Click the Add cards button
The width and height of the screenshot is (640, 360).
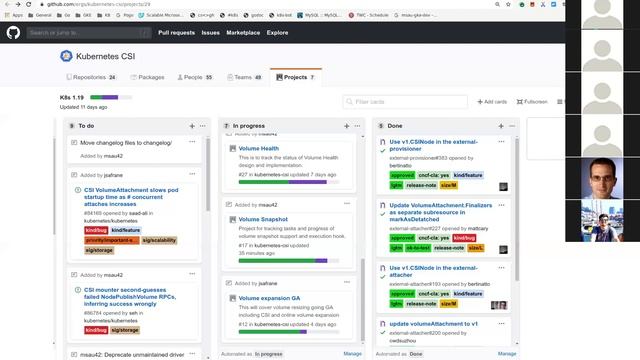[492, 102]
